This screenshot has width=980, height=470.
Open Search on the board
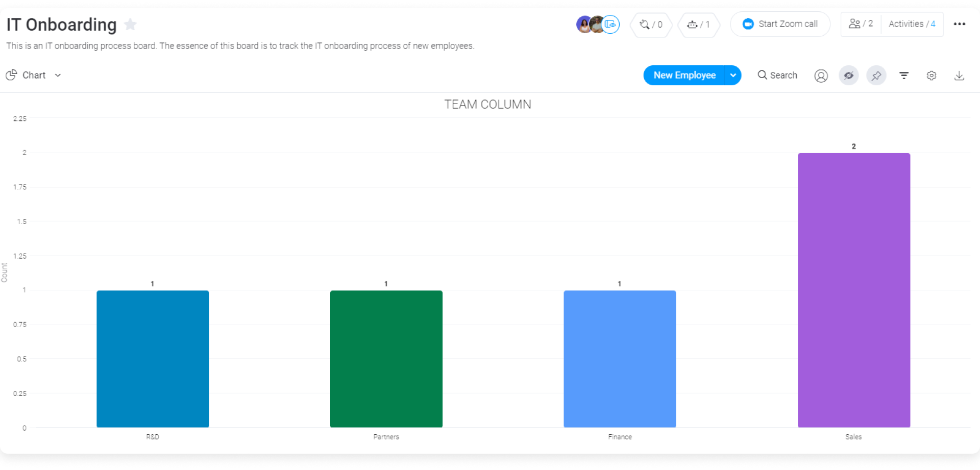(x=777, y=75)
